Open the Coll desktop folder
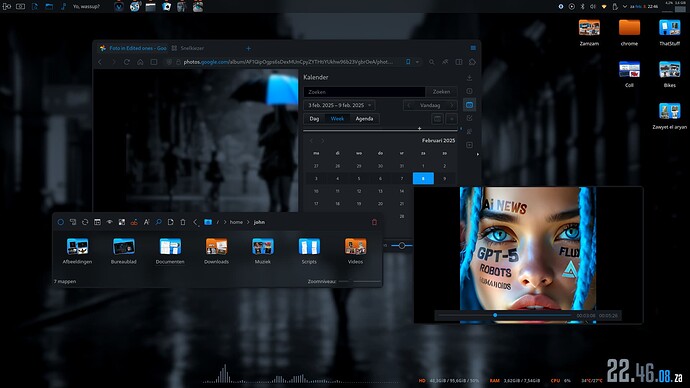This screenshot has height=388, width=690. tap(629, 73)
